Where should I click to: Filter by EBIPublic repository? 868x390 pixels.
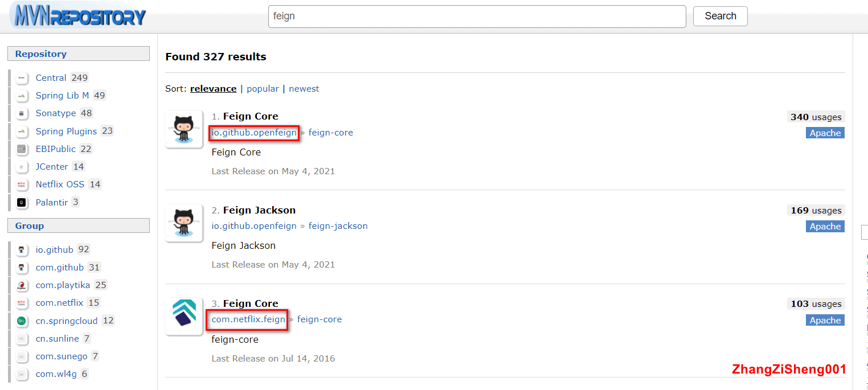[x=55, y=149]
